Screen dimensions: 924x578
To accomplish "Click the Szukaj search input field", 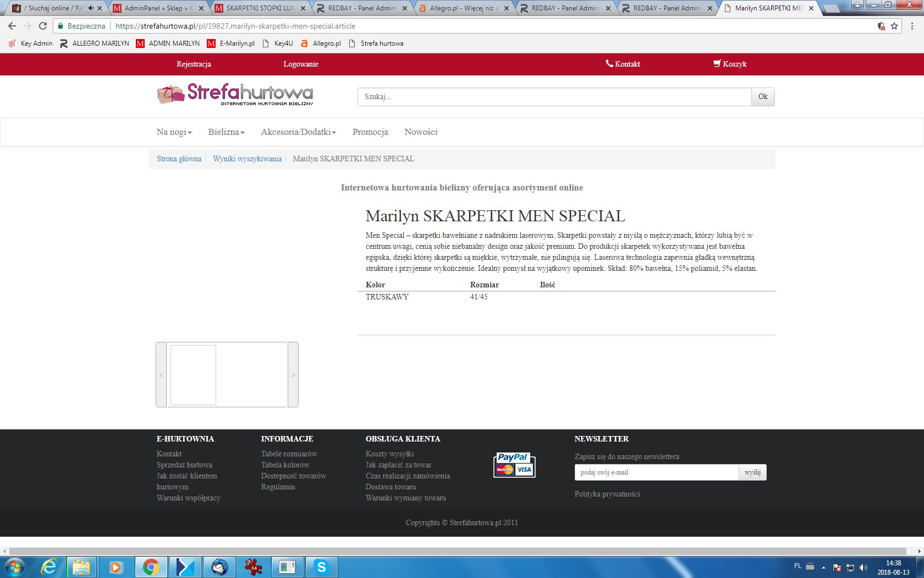I will click(x=554, y=97).
